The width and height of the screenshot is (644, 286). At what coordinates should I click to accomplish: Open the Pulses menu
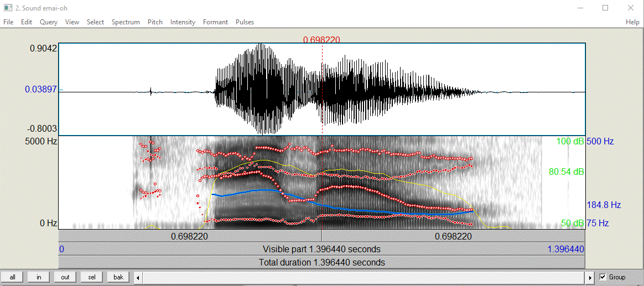pyautogui.click(x=245, y=22)
